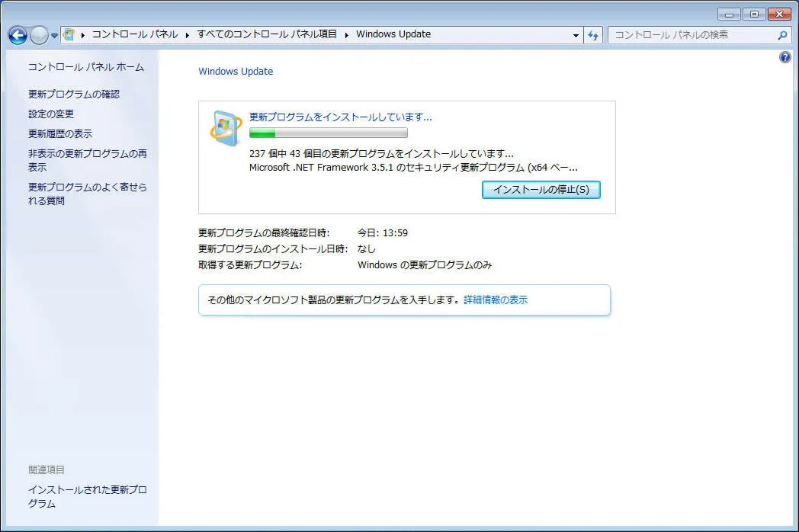Viewport: 799px width, 532px height.
Task: Click the magnifier search icon
Action: click(783, 35)
